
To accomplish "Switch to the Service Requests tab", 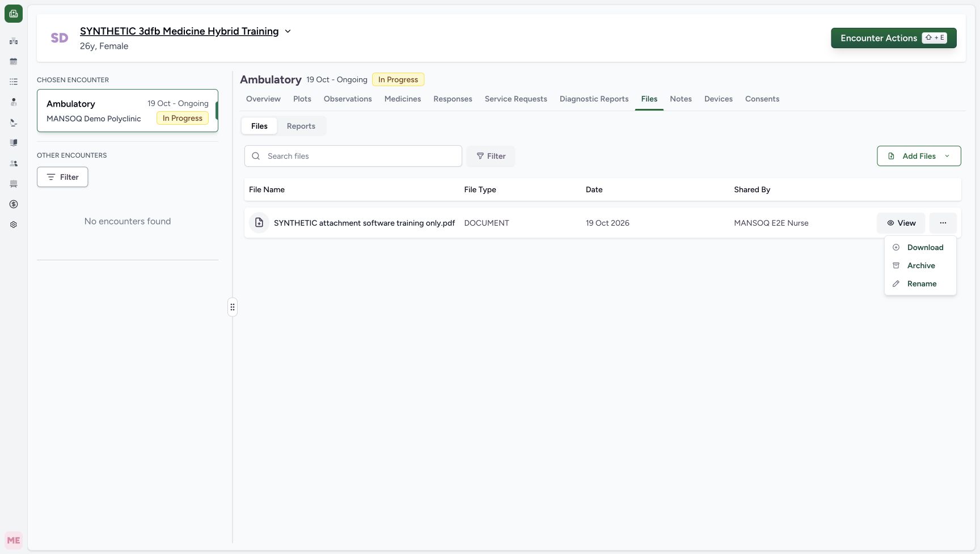I will pyautogui.click(x=516, y=99).
